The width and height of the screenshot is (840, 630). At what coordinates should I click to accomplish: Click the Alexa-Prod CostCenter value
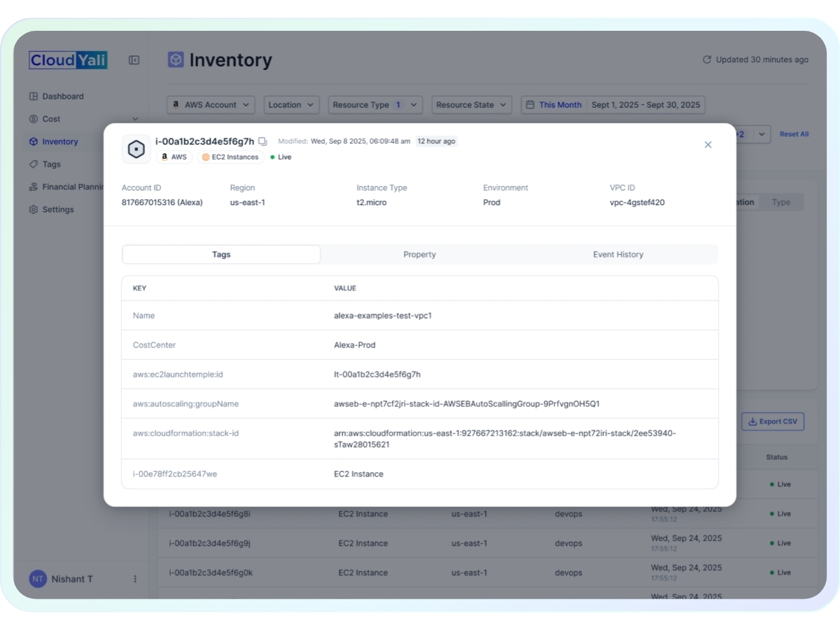(355, 345)
